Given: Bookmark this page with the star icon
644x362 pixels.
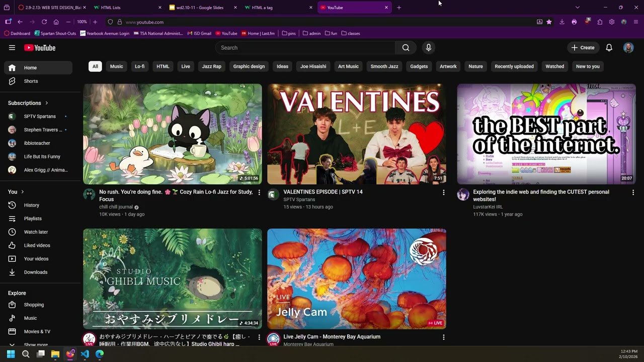Looking at the screenshot, I should coord(549,22).
